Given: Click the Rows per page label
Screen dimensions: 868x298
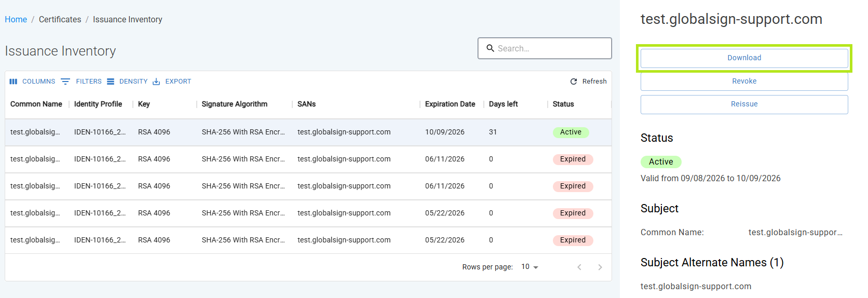Looking at the screenshot, I should (487, 267).
